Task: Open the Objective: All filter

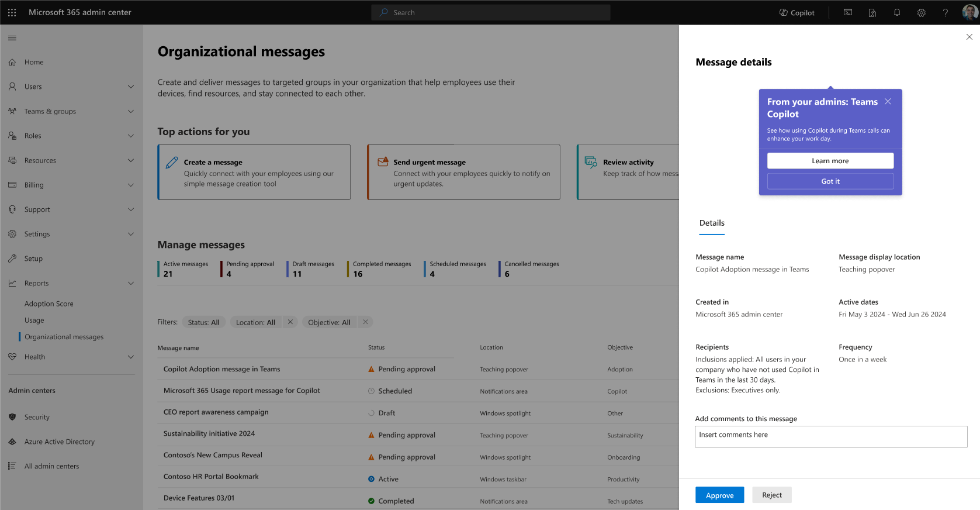Action: (329, 322)
